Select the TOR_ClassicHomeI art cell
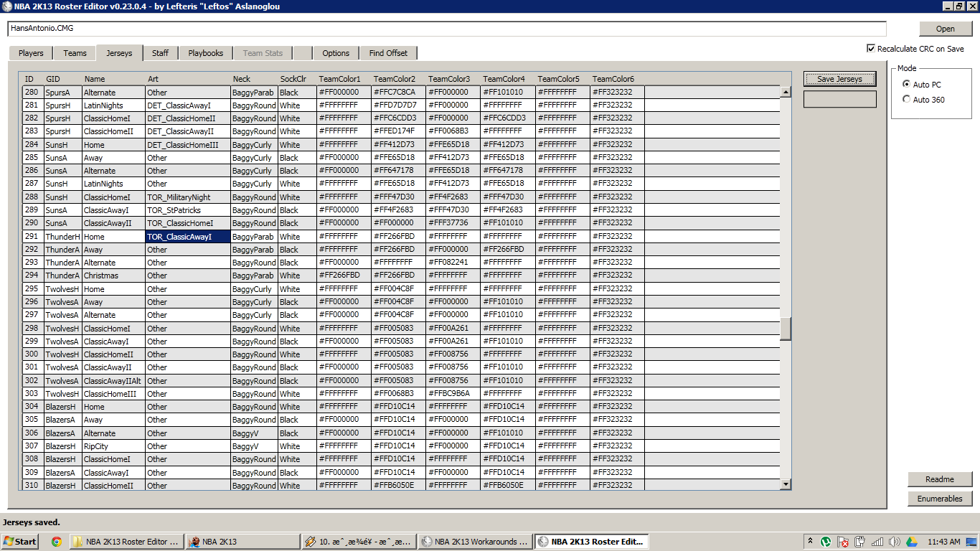The height and width of the screenshot is (551, 980). click(x=188, y=223)
